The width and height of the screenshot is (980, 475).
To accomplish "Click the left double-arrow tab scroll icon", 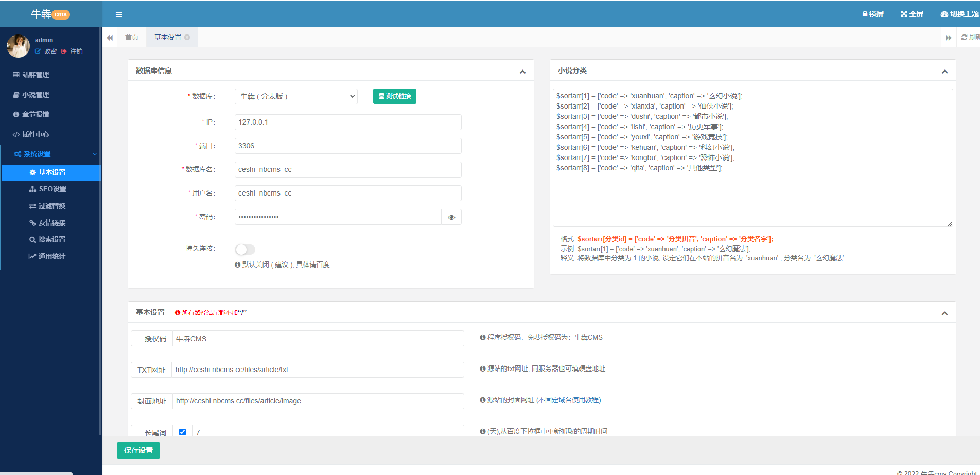I will click(x=110, y=38).
